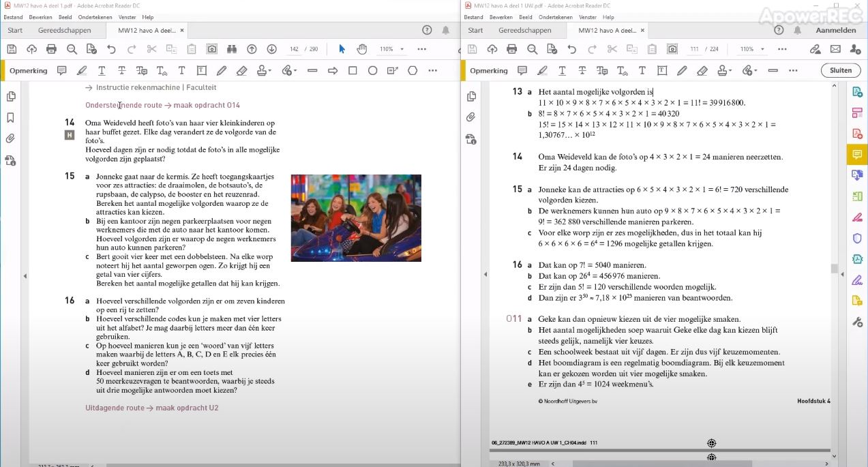868x467 pixels.
Task: Open the Bestand menu in the left window
Action: pyautogui.click(x=13, y=17)
